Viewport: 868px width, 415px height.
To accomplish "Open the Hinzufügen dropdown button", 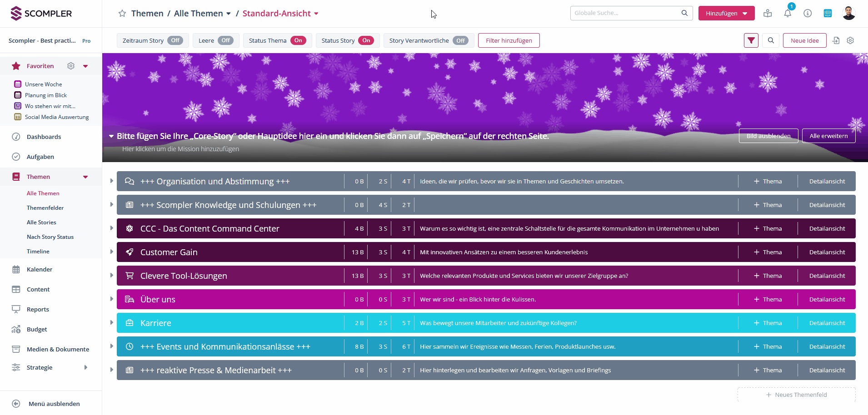I will (726, 13).
